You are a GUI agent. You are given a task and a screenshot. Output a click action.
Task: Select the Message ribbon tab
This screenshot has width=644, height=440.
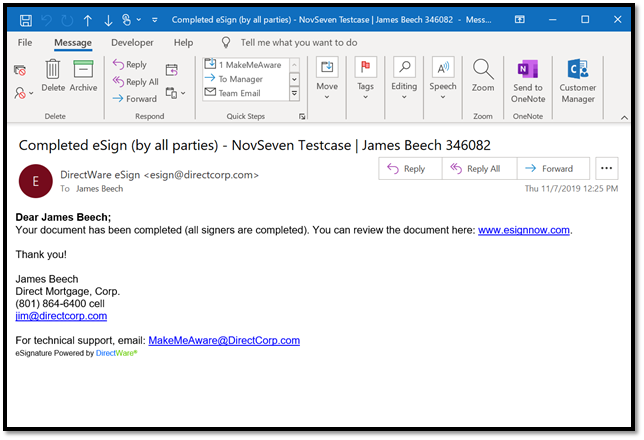tap(73, 43)
